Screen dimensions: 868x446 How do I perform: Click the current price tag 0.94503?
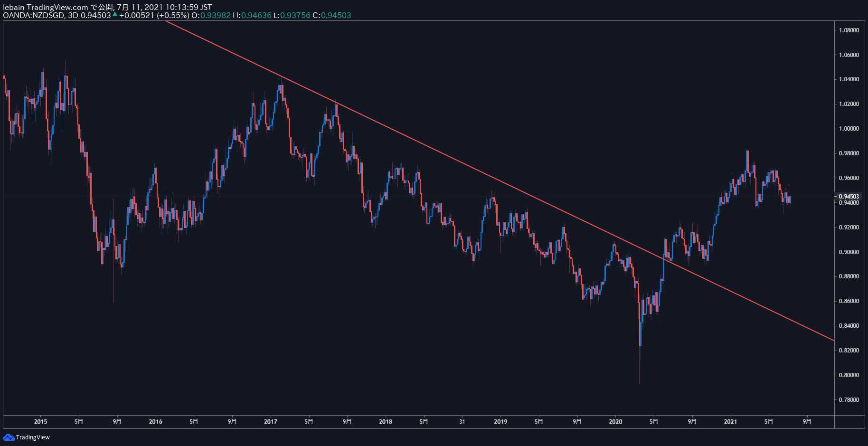click(849, 196)
